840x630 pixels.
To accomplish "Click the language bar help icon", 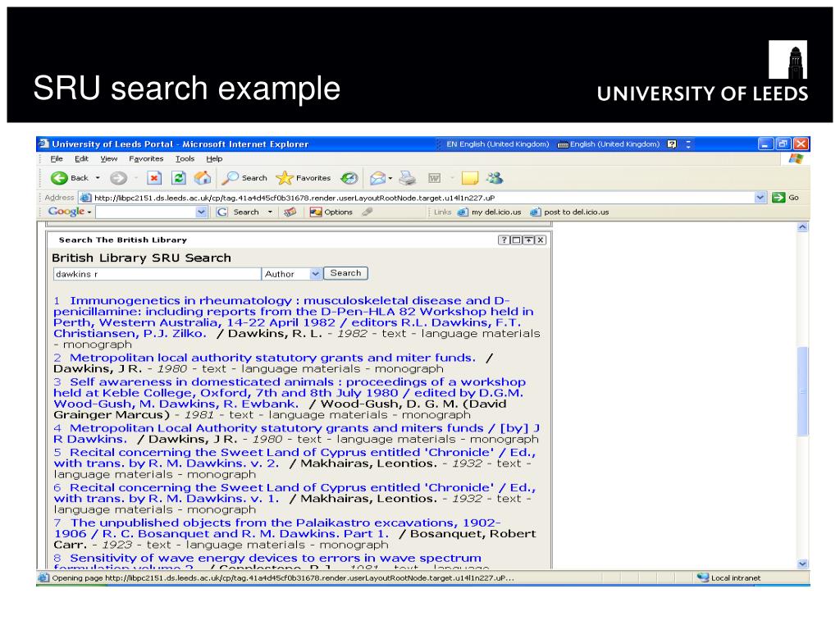I will [672, 144].
